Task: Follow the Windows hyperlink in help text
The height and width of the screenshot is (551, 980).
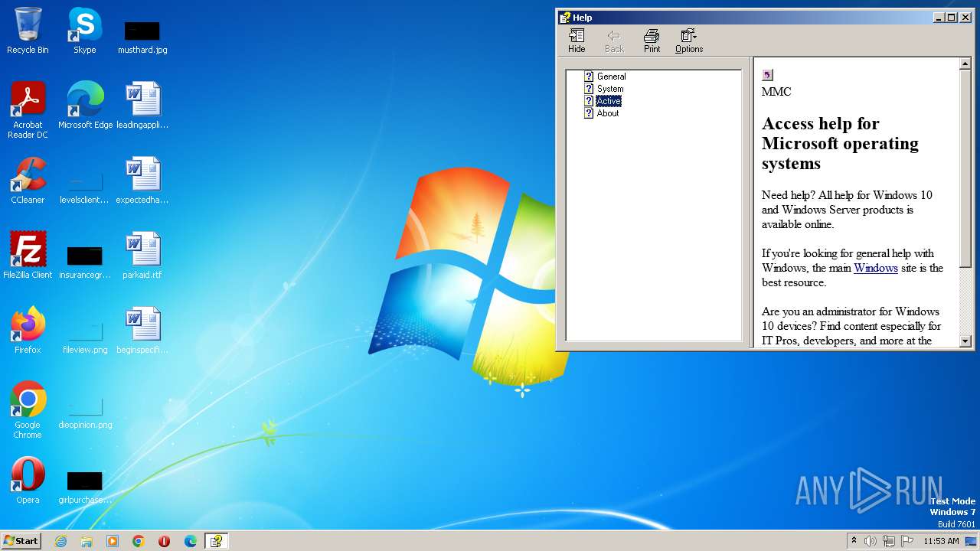Action: point(876,268)
